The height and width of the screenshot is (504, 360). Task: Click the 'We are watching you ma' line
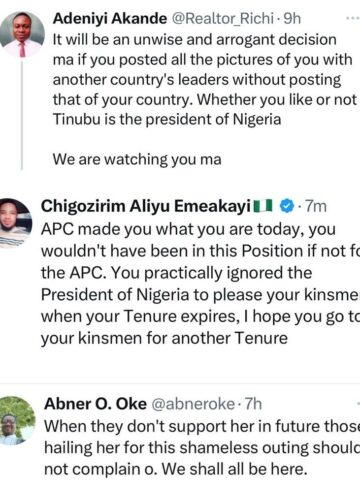coord(137,159)
